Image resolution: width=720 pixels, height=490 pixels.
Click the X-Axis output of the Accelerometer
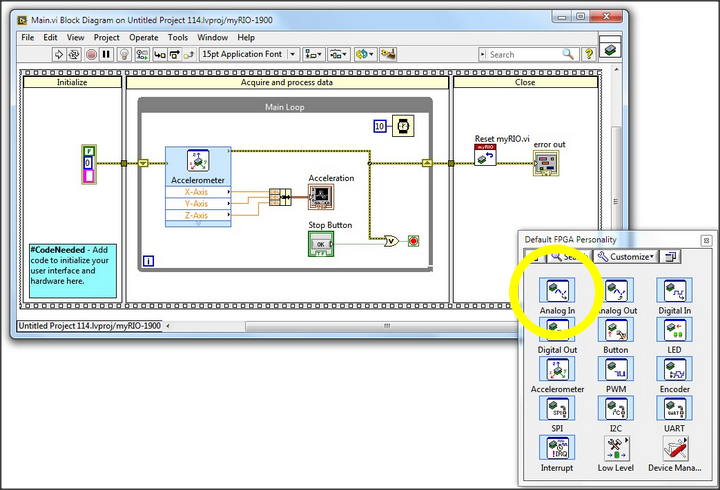(198, 192)
